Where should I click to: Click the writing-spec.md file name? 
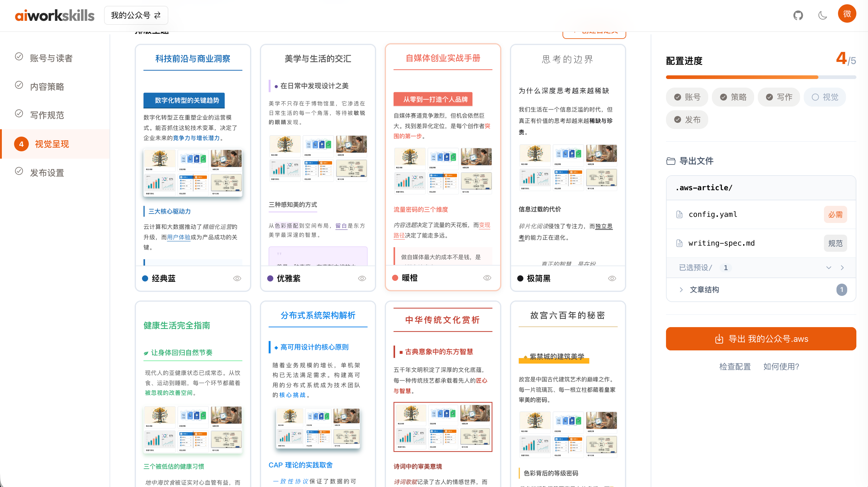[x=721, y=243]
